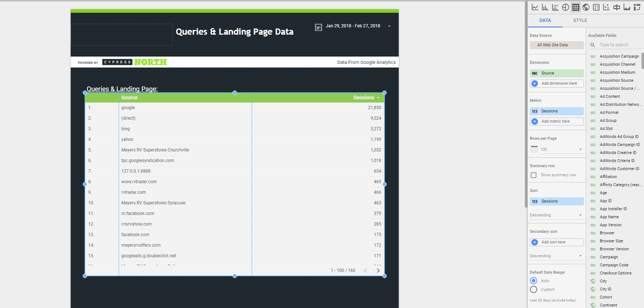
Task: Select Custom default date range
Action: point(534,289)
